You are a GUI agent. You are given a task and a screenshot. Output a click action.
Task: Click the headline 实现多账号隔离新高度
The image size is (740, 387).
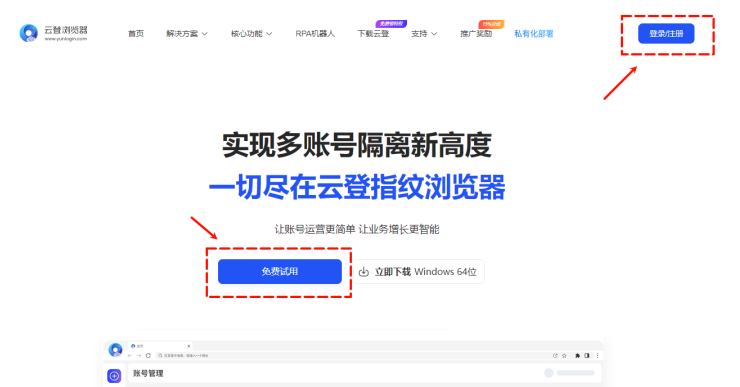point(357,145)
